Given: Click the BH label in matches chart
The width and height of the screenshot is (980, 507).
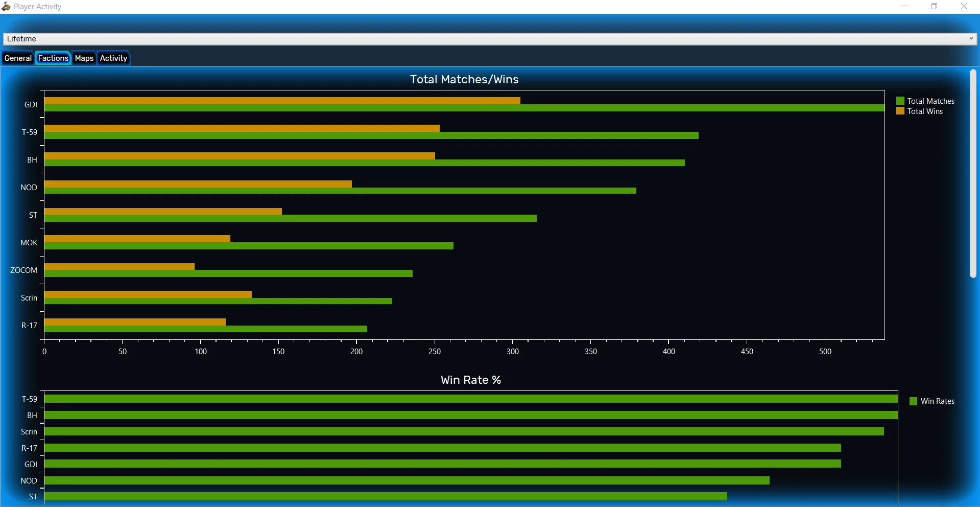Looking at the screenshot, I should [32, 160].
